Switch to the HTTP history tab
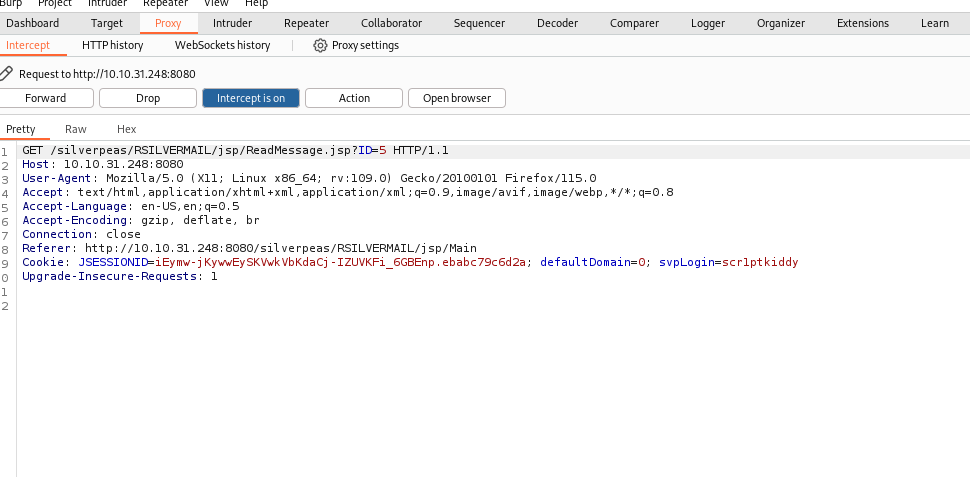970x477 pixels. click(x=113, y=45)
